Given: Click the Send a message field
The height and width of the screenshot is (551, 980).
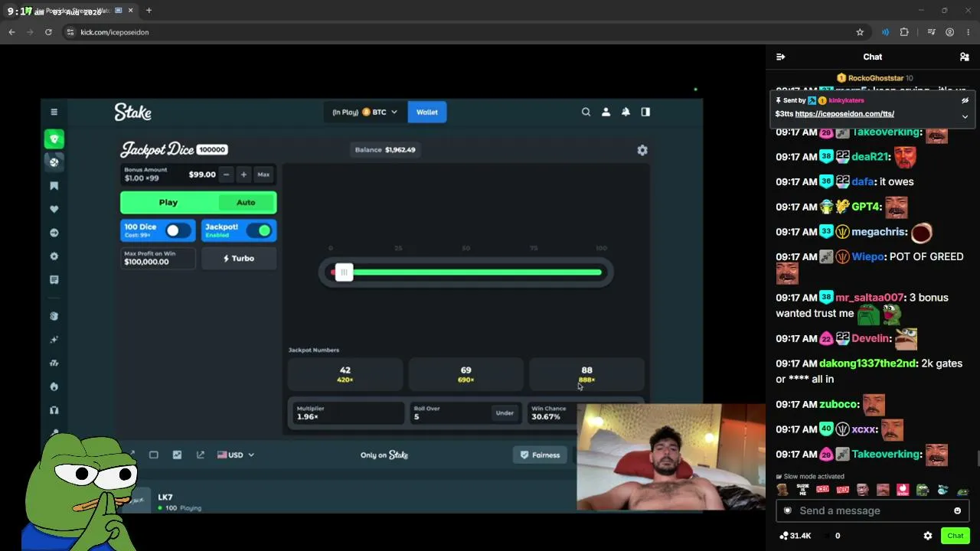Looking at the screenshot, I should pos(873,510).
